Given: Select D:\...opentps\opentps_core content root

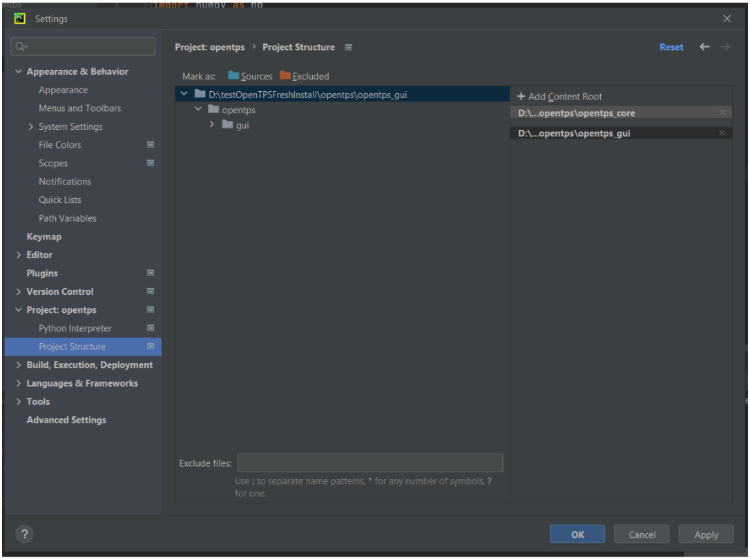Looking at the screenshot, I should pos(620,113).
